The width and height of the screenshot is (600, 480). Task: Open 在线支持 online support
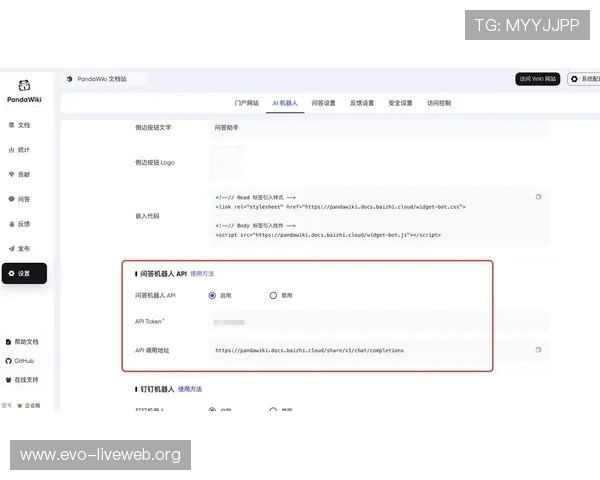point(22,380)
